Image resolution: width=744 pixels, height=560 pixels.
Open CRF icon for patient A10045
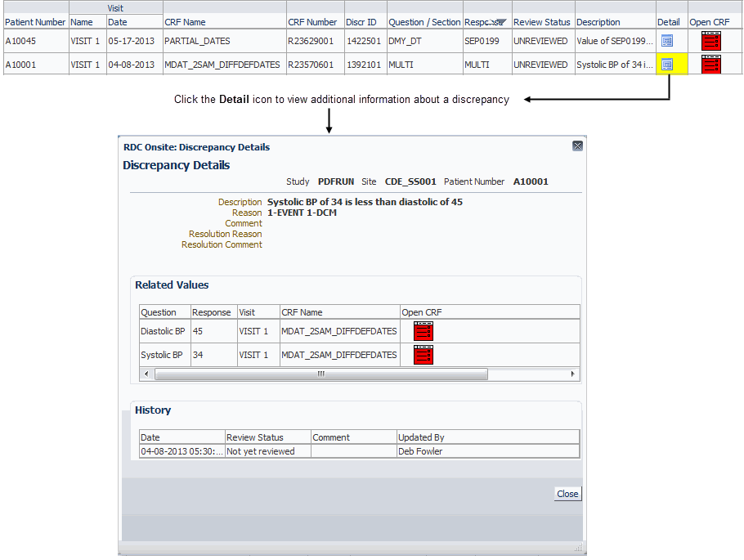click(710, 40)
